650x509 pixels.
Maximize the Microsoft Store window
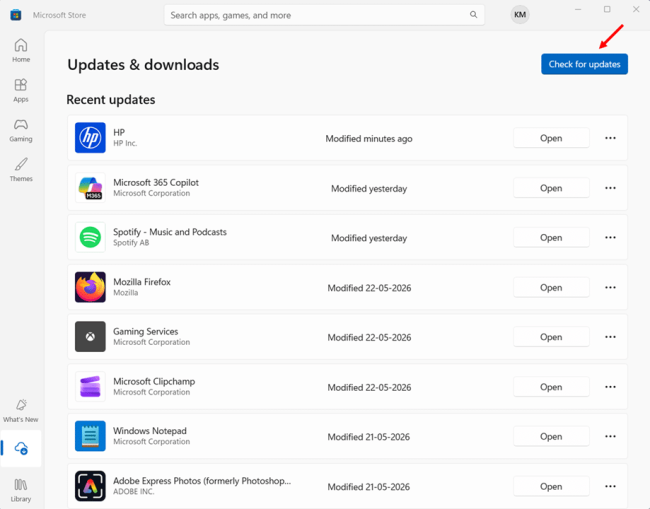(x=607, y=9)
